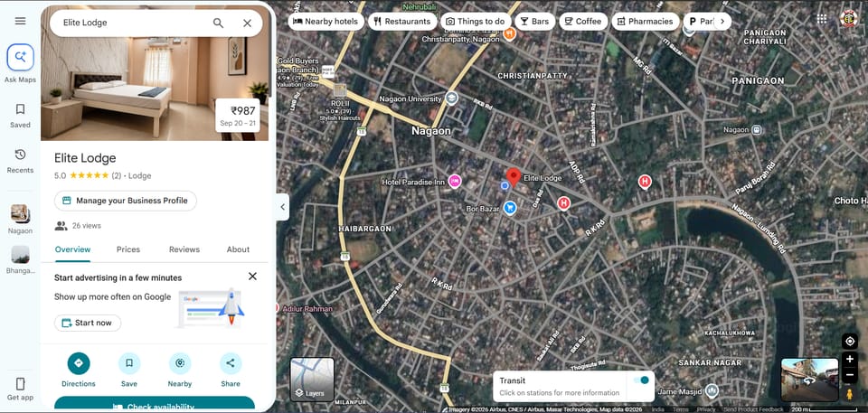Filter by Coffee chip
Screen dimensions: 868x413
(x=583, y=21)
